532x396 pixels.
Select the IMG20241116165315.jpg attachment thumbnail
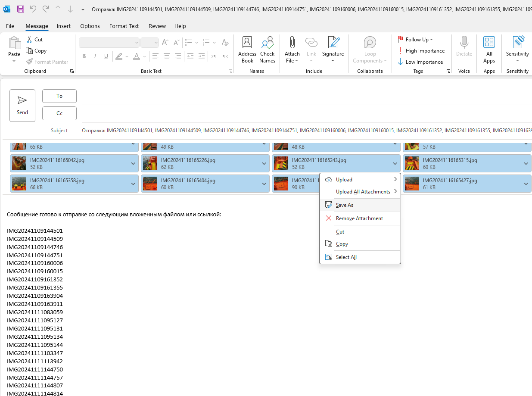[412, 164]
